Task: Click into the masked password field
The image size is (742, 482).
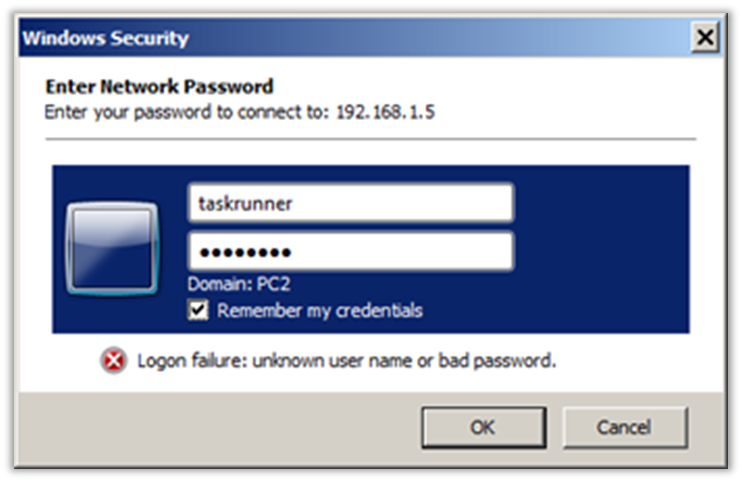Action: pos(350,252)
